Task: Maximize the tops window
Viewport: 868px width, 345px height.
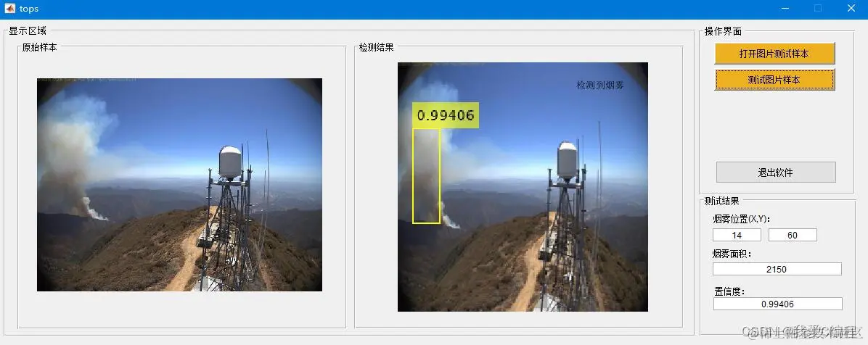Action: (x=818, y=8)
